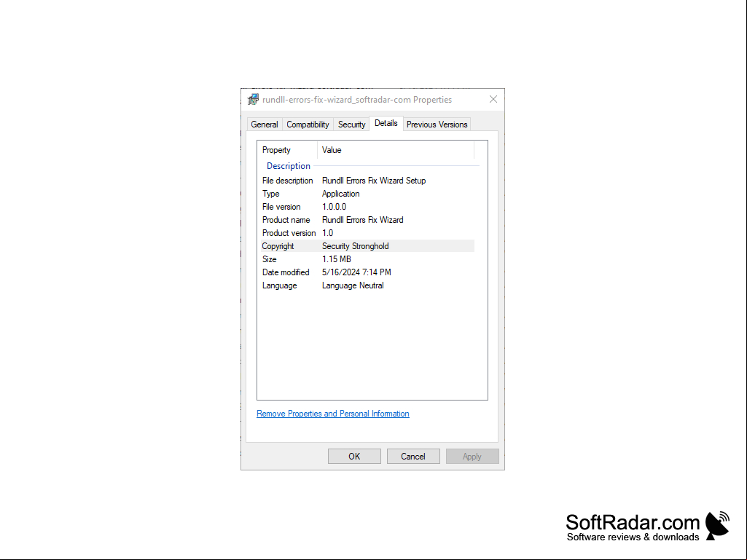Click the value Rundll Errors Fix Wizard Setup
747x560 pixels.
pos(374,181)
